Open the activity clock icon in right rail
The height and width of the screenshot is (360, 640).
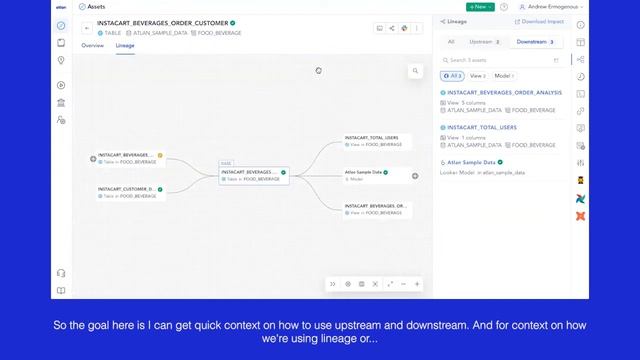pos(580,77)
